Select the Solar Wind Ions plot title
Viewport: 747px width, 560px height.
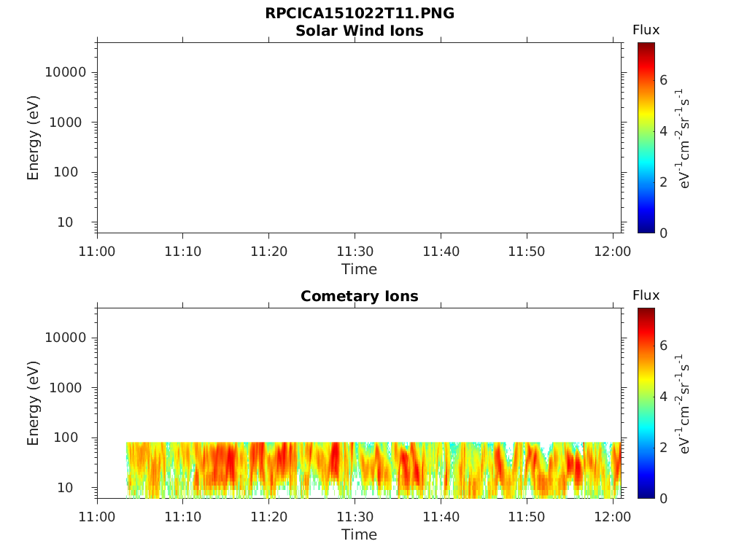pyautogui.click(x=359, y=31)
